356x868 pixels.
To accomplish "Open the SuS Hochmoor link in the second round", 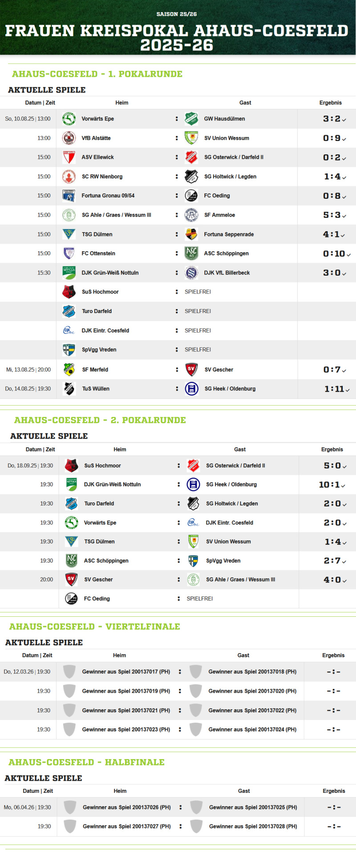I will (102, 466).
